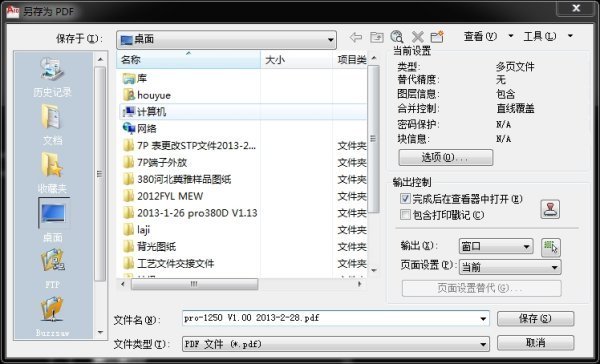600x364 pixels.
Task: Open the Buzzsaw places shortcut
Action: click(x=52, y=317)
